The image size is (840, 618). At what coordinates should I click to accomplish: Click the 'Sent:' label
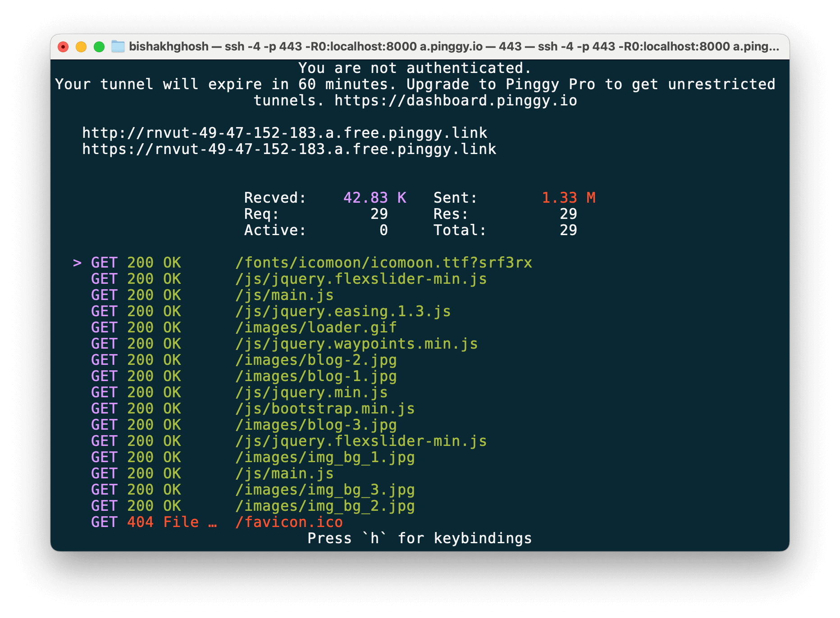(x=456, y=198)
